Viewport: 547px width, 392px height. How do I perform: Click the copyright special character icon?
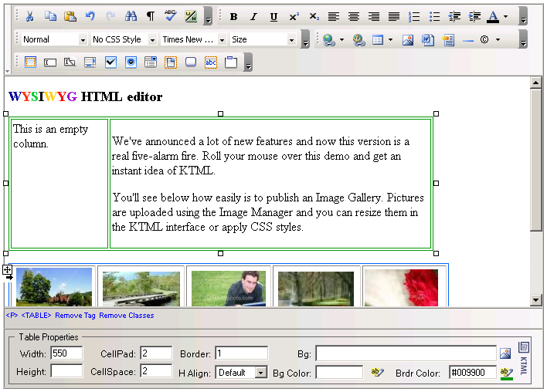484,39
